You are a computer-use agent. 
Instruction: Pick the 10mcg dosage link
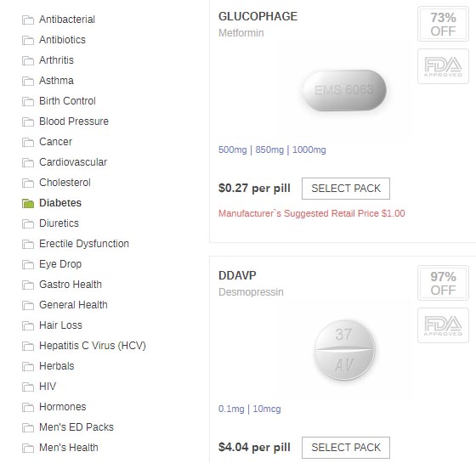click(x=267, y=409)
